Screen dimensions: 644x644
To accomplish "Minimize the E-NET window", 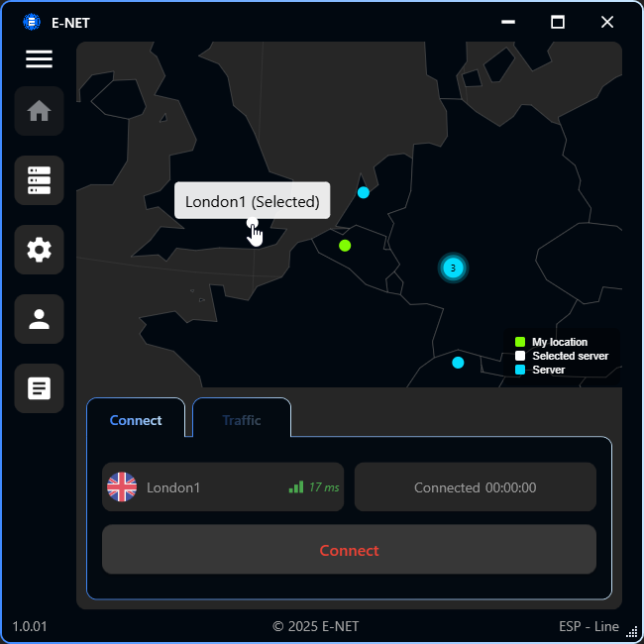I will (x=508, y=22).
